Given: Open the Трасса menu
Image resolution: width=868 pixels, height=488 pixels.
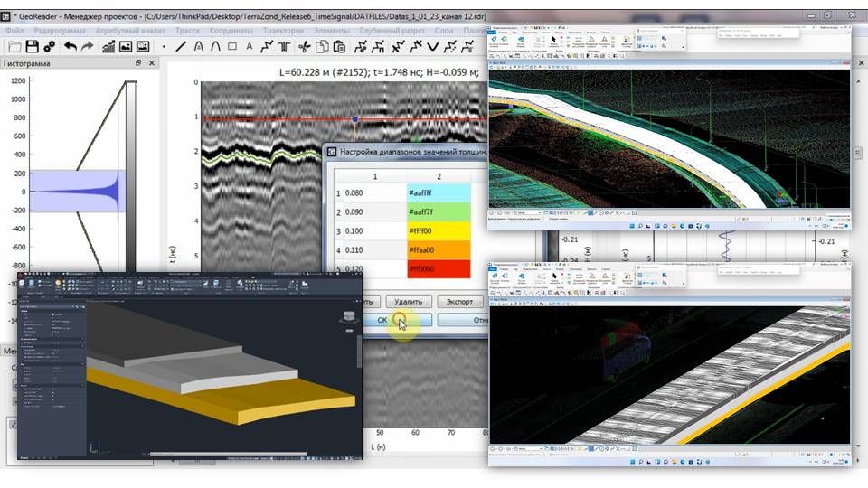Looking at the screenshot, I should [x=187, y=31].
